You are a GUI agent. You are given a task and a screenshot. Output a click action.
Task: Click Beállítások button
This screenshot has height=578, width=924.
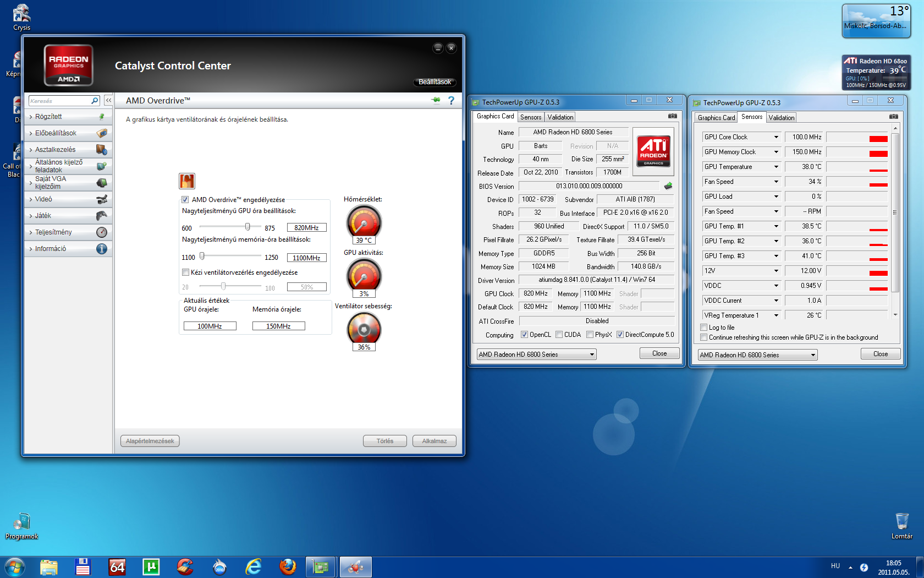pos(435,82)
